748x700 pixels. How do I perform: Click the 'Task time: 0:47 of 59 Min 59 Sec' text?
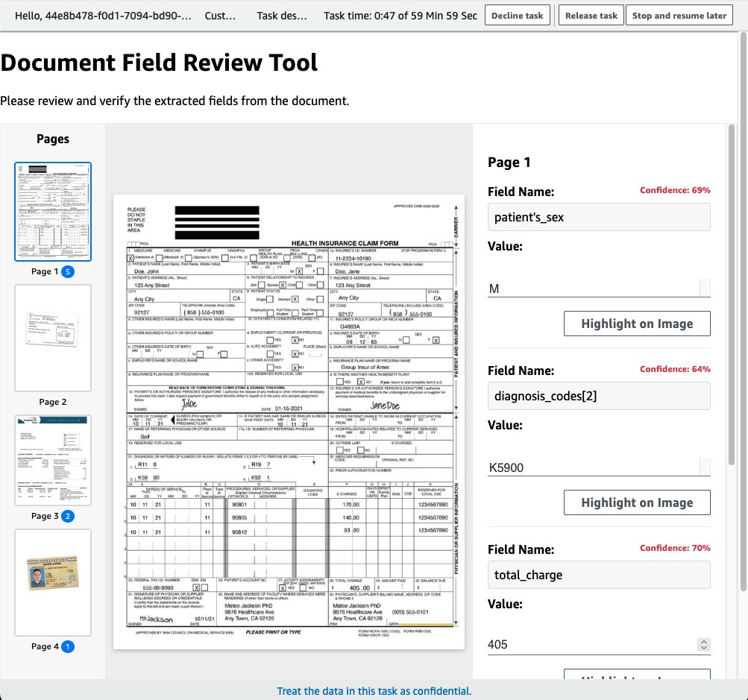click(400, 16)
